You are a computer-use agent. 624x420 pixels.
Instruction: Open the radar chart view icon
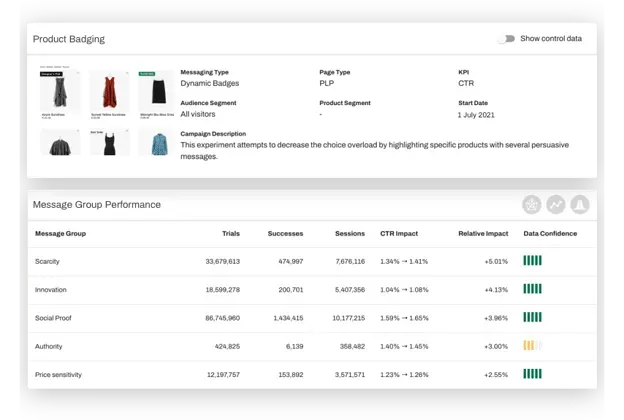pos(532,205)
